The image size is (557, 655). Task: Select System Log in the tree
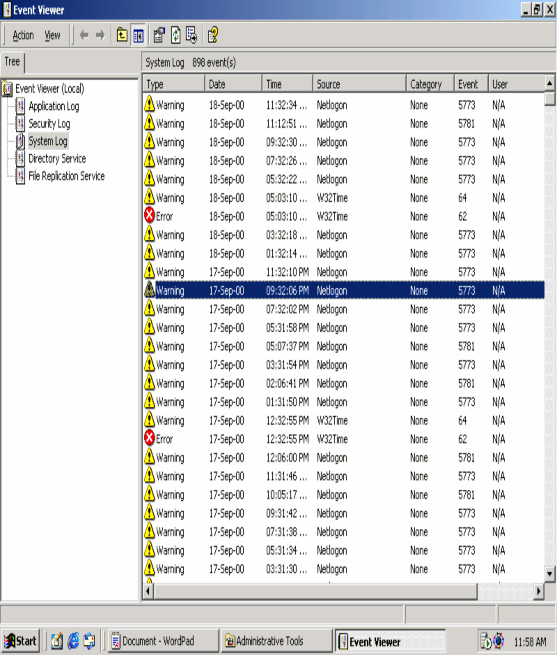[48, 142]
